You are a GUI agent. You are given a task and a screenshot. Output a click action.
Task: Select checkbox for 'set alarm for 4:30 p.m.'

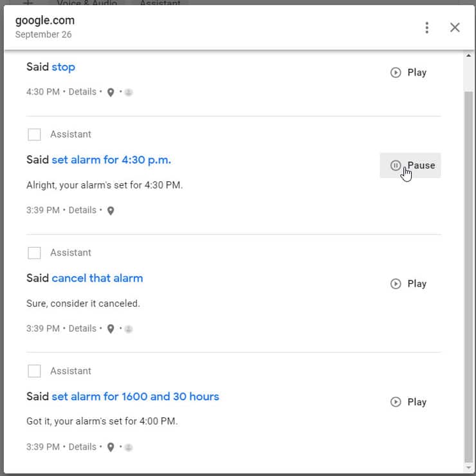pyautogui.click(x=35, y=134)
